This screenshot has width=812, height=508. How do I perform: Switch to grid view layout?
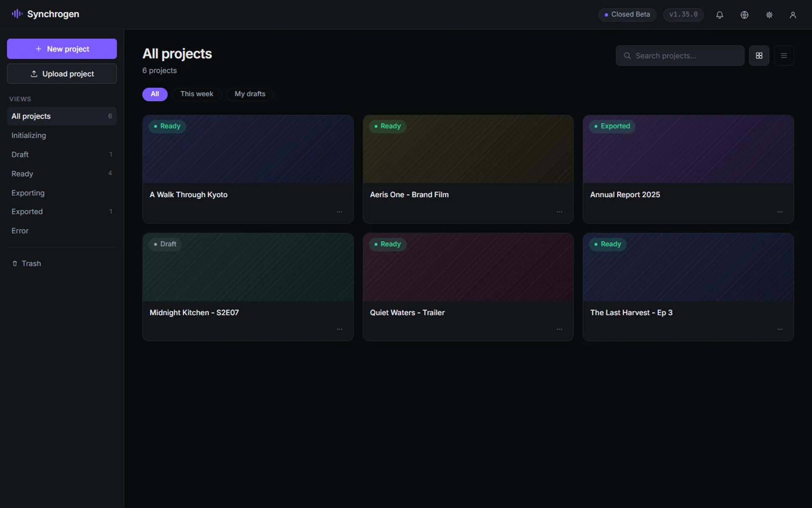pyautogui.click(x=759, y=55)
